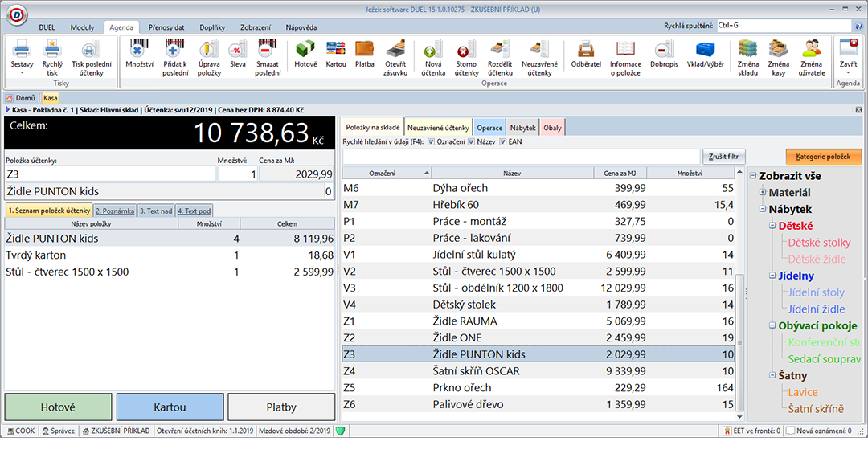868x466 pixels.
Task: Collapse the Dětské subcategory
Action: click(773, 226)
